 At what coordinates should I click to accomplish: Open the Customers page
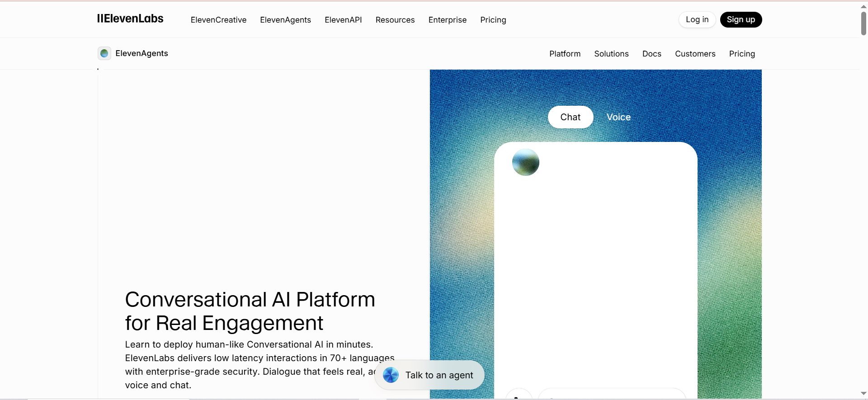tap(695, 54)
